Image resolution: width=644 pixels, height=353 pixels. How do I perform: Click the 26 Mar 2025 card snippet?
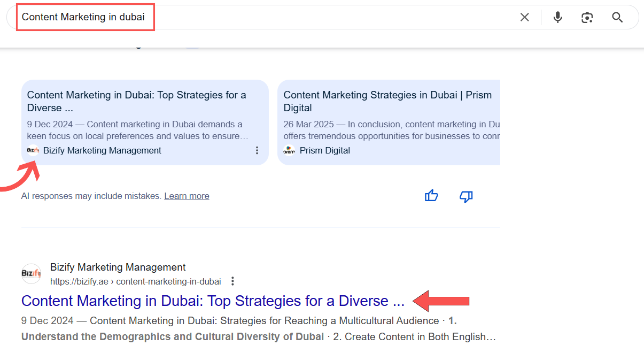(x=392, y=130)
